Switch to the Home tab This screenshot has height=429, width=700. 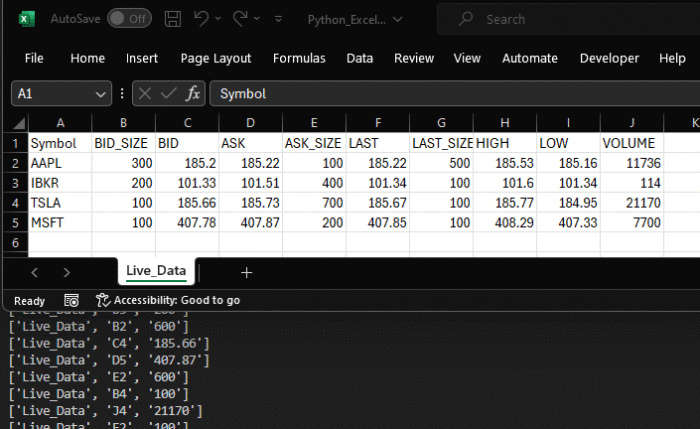pos(88,58)
